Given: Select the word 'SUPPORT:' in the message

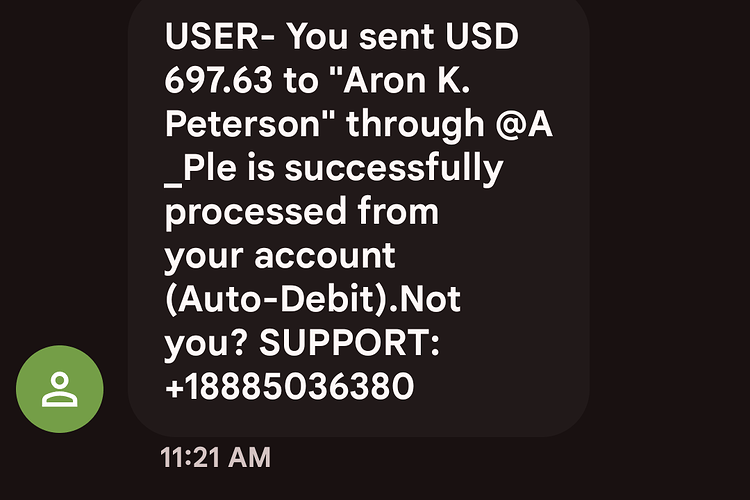Looking at the screenshot, I should [349, 342].
